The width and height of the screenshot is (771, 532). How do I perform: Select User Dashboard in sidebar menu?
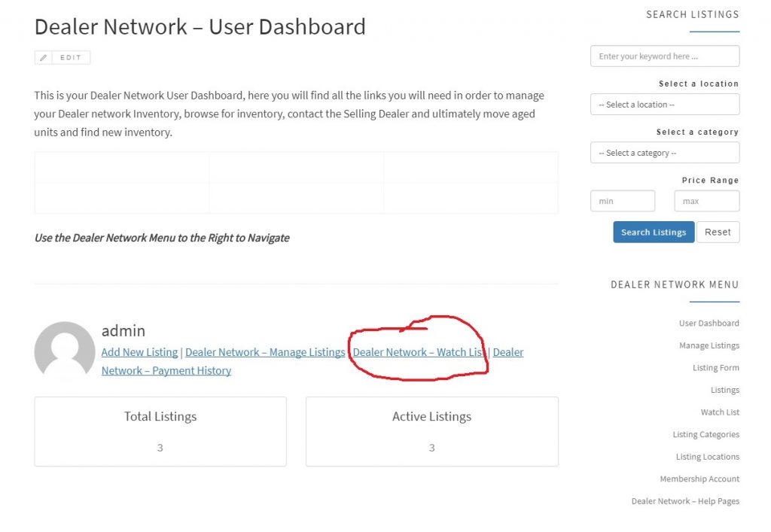(x=709, y=324)
